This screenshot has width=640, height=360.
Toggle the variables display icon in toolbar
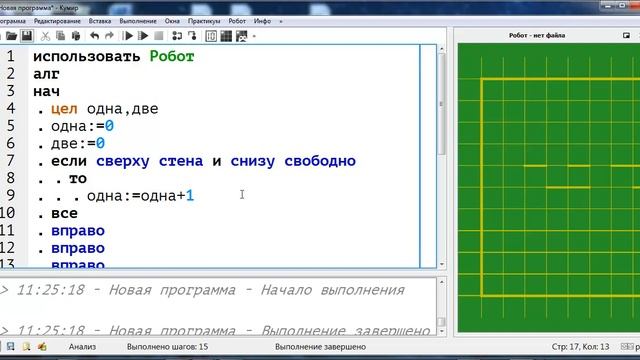click(211, 36)
